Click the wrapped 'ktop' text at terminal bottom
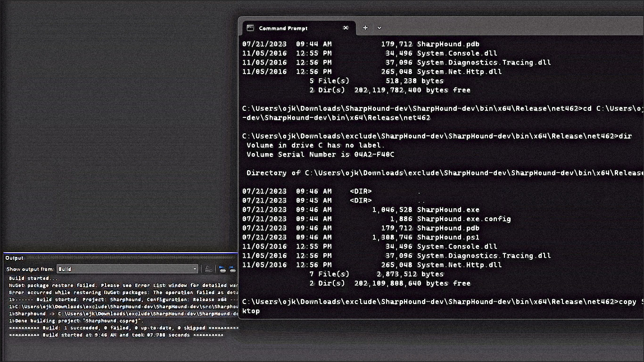The width and height of the screenshot is (644, 362). (251, 311)
